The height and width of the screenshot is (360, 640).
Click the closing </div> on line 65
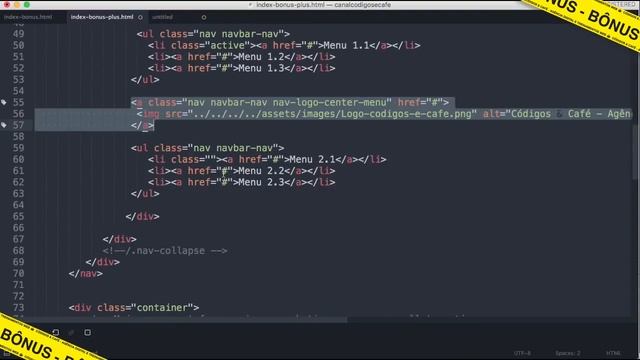[142, 216]
